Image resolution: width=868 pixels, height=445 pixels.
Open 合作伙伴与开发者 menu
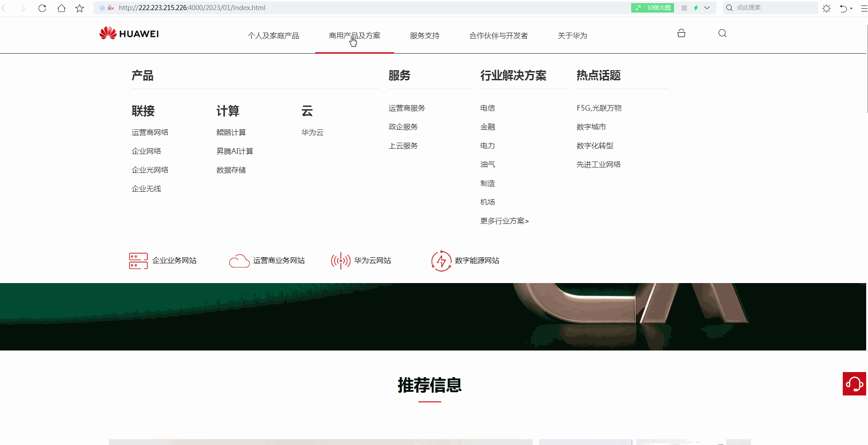click(499, 35)
